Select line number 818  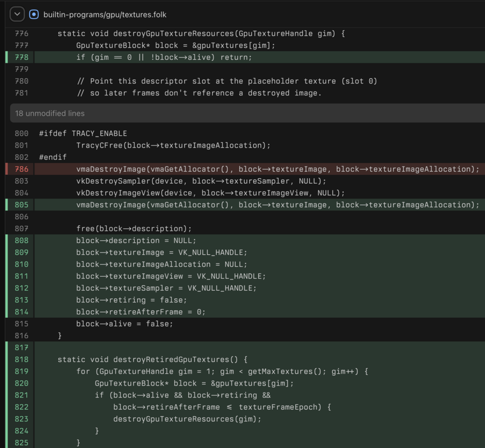coord(22,359)
